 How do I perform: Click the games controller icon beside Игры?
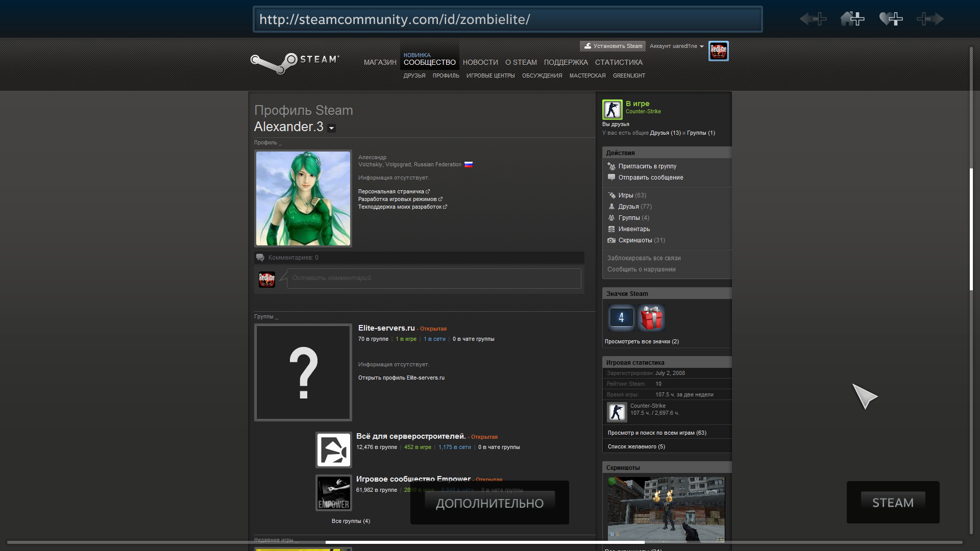[x=611, y=195]
